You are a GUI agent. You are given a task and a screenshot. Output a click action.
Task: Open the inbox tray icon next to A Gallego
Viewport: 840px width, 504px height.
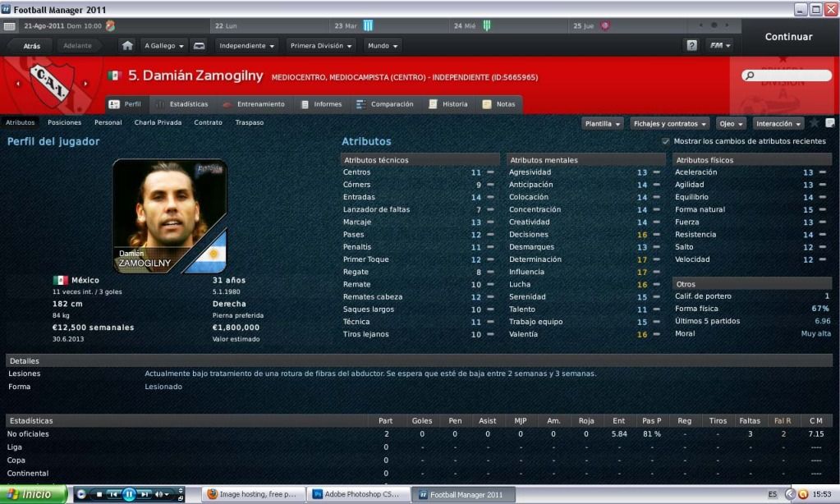tap(199, 45)
